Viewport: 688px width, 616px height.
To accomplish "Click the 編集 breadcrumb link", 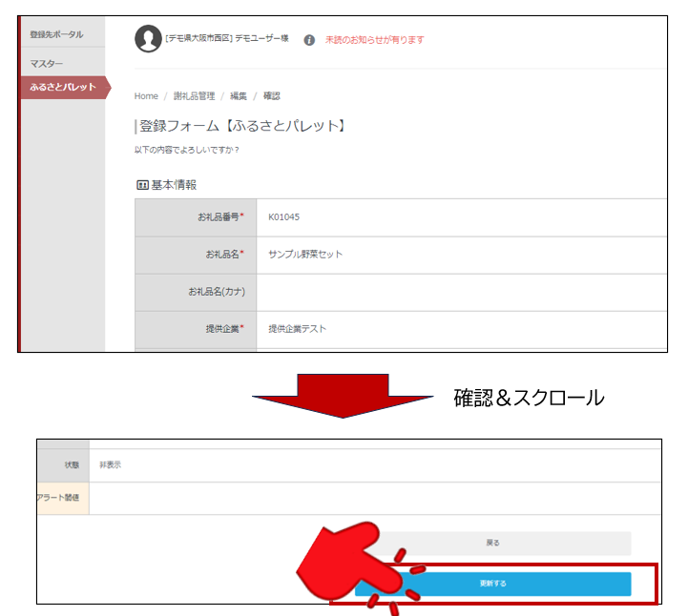I will (238, 96).
